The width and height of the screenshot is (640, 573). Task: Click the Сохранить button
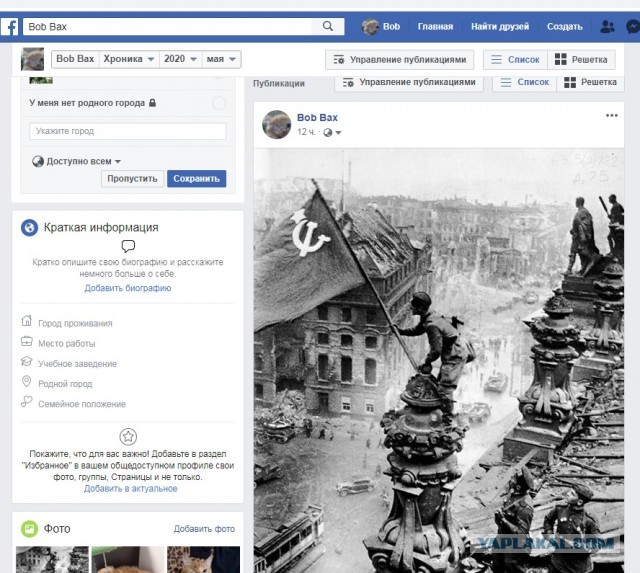coord(196,179)
